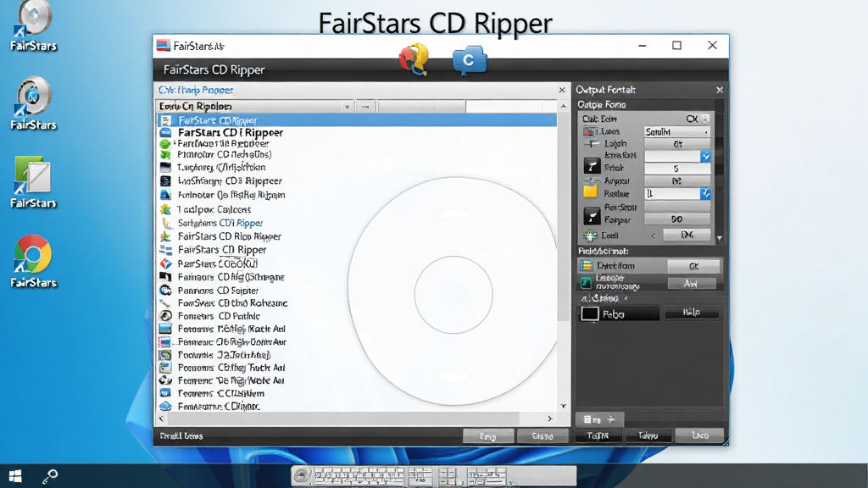Select the bold FarStars CD I Ripper row
This screenshot has width=868, height=488.
[x=231, y=133]
